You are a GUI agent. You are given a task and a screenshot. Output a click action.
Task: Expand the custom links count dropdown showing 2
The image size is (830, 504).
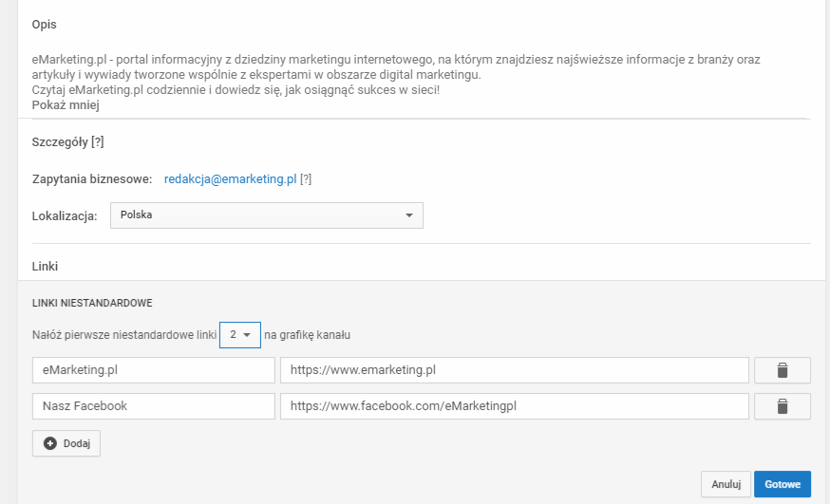[239, 335]
